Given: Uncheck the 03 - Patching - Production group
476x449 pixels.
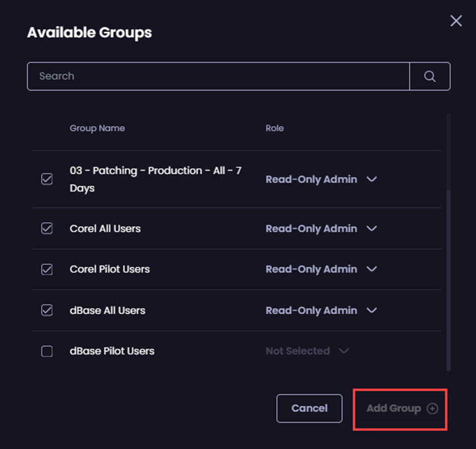Looking at the screenshot, I should click(46, 179).
